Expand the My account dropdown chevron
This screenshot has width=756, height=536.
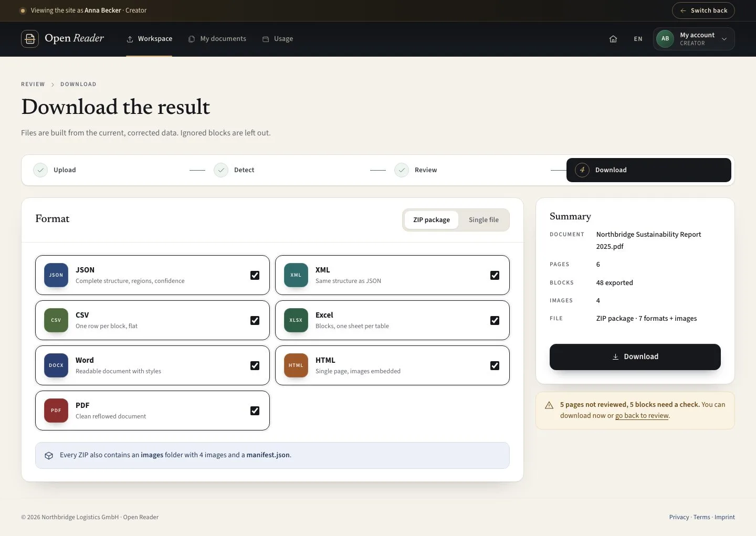724,39
